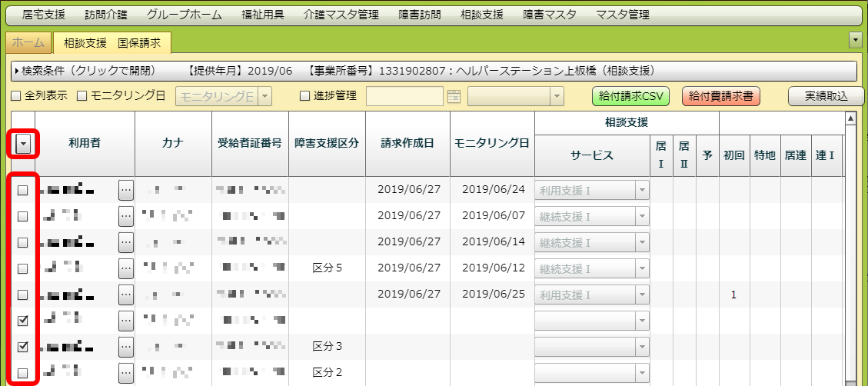Click the scrollbar up arrow of the grid

point(850,118)
